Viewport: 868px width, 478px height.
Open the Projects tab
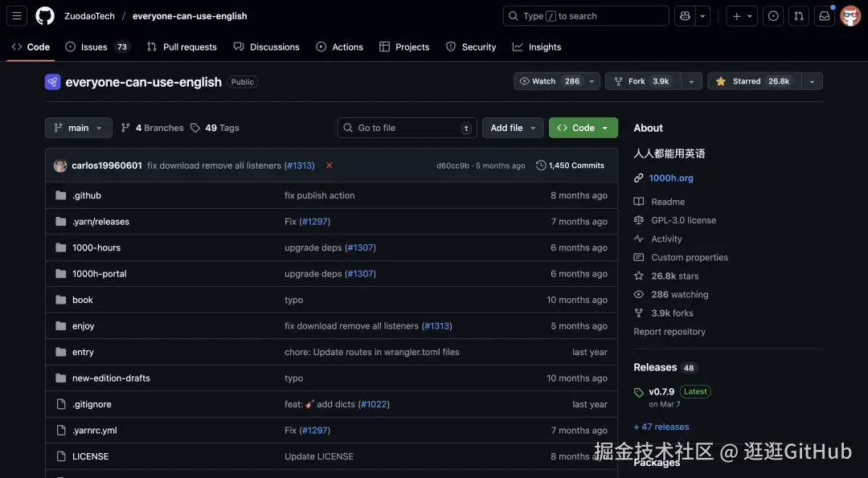(x=404, y=47)
